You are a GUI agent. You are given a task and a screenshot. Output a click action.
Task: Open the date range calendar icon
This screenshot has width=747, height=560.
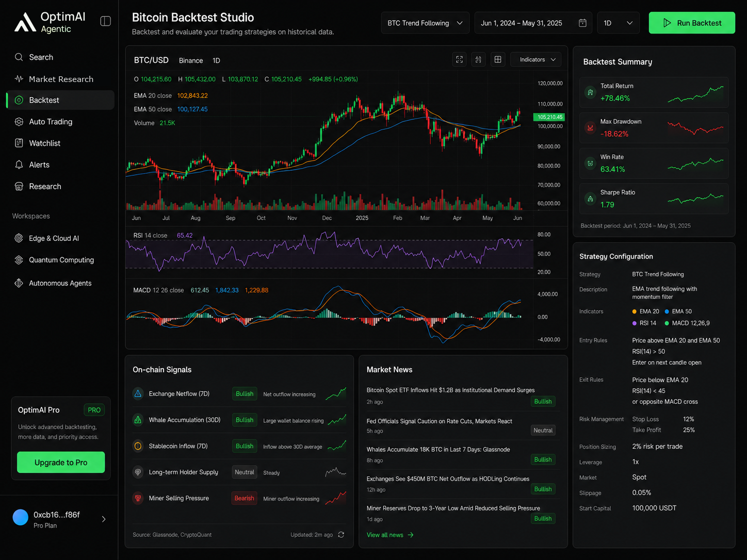point(582,23)
